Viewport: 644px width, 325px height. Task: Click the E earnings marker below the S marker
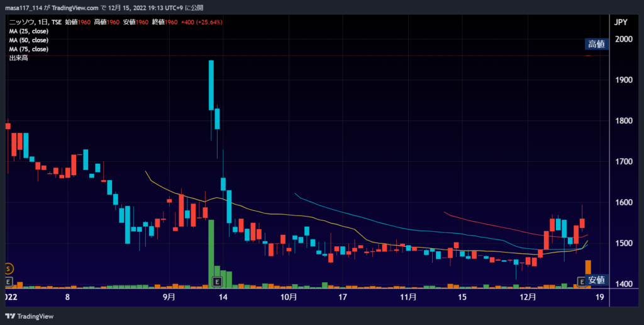pos(8,282)
